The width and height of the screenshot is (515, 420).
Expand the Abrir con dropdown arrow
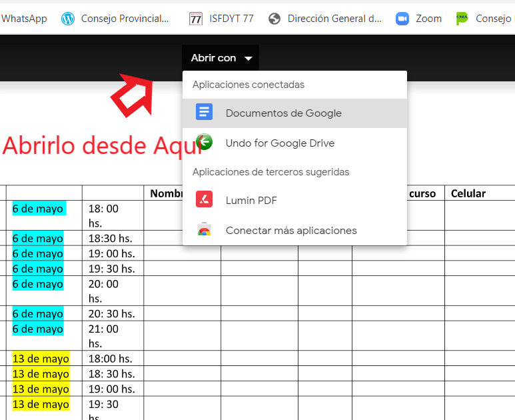pyautogui.click(x=249, y=59)
